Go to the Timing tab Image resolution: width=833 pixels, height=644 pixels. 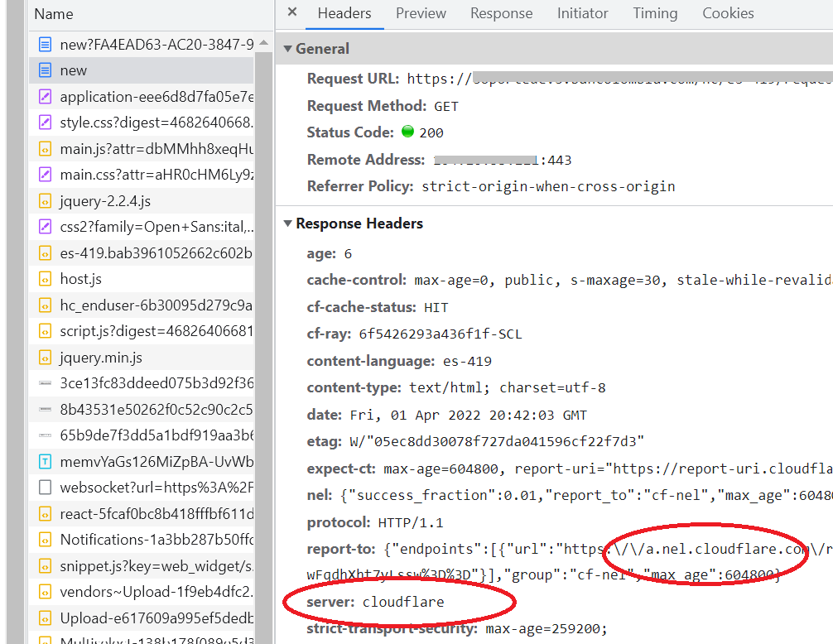click(654, 13)
